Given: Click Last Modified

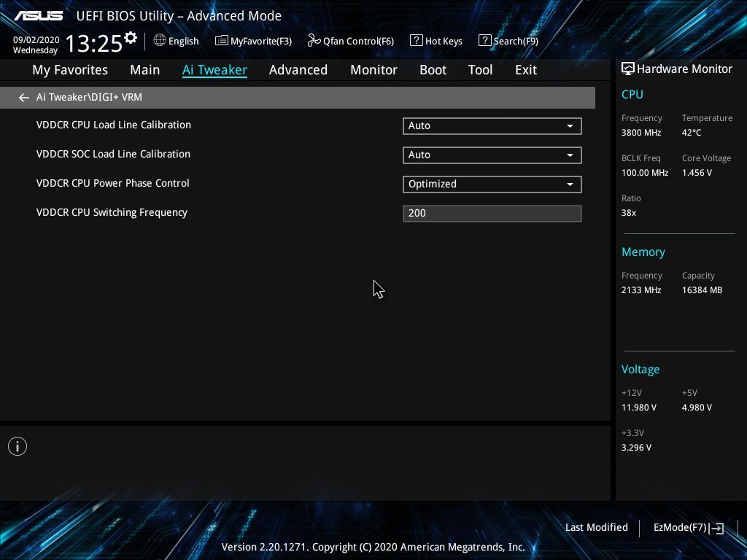Looking at the screenshot, I should (597, 528).
